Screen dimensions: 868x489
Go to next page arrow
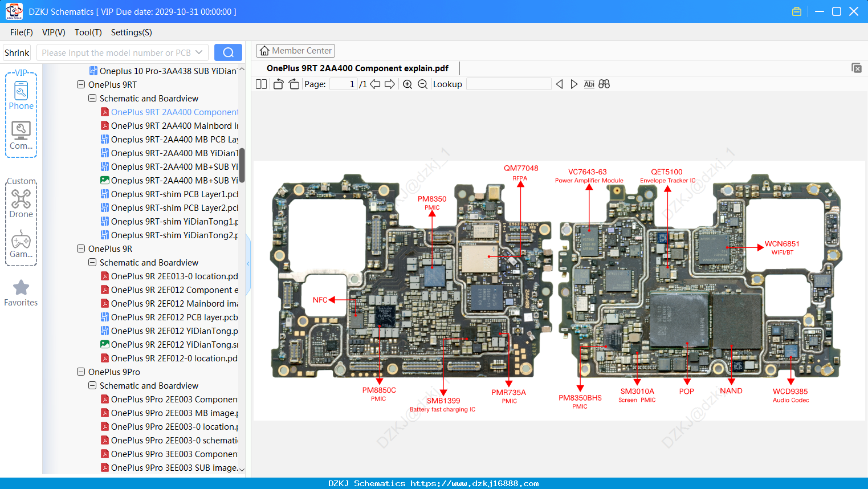(390, 84)
